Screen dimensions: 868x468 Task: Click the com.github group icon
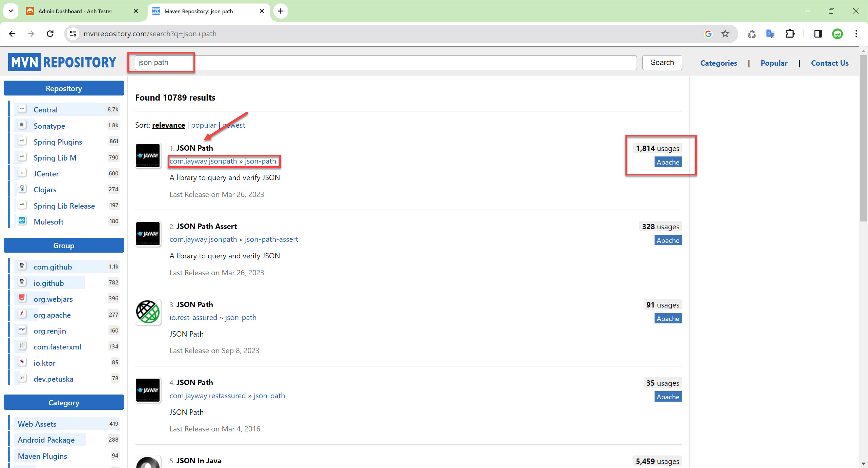coord(22,266)
